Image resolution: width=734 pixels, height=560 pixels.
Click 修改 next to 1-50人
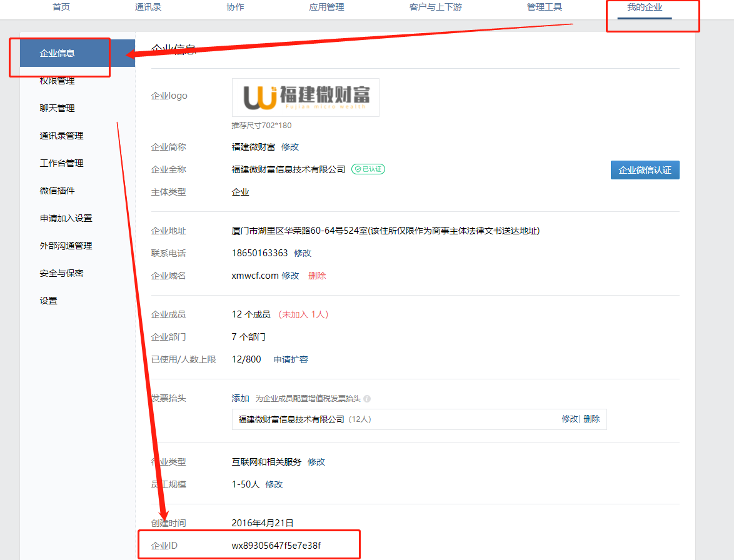(x=274, y=484)
